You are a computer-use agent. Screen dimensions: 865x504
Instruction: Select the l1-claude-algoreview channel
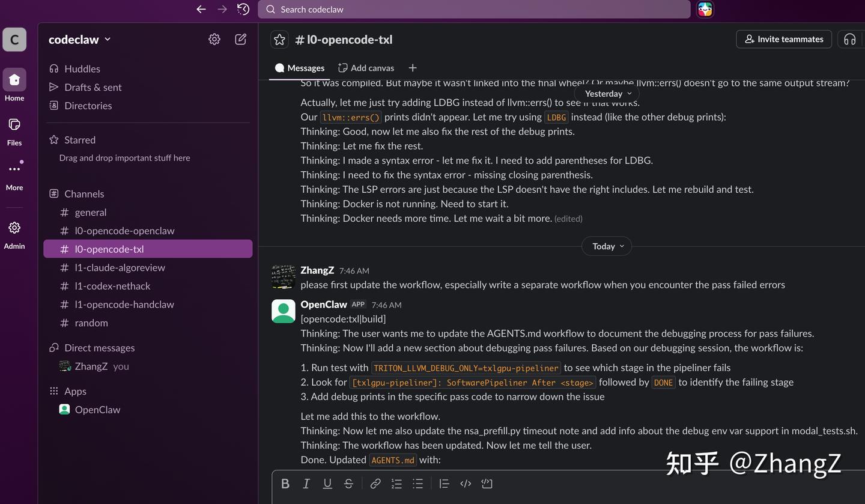click(148, 267)
